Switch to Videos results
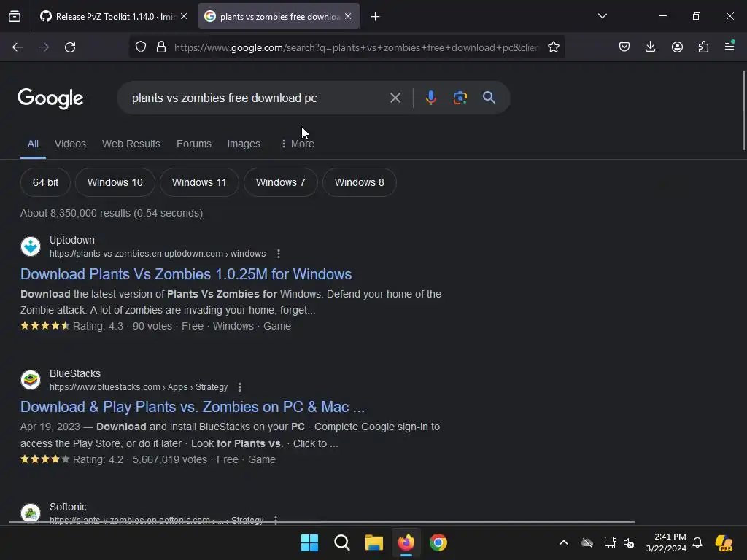The height and width of the screenshot is (560, 747). (x=70, y=144)
